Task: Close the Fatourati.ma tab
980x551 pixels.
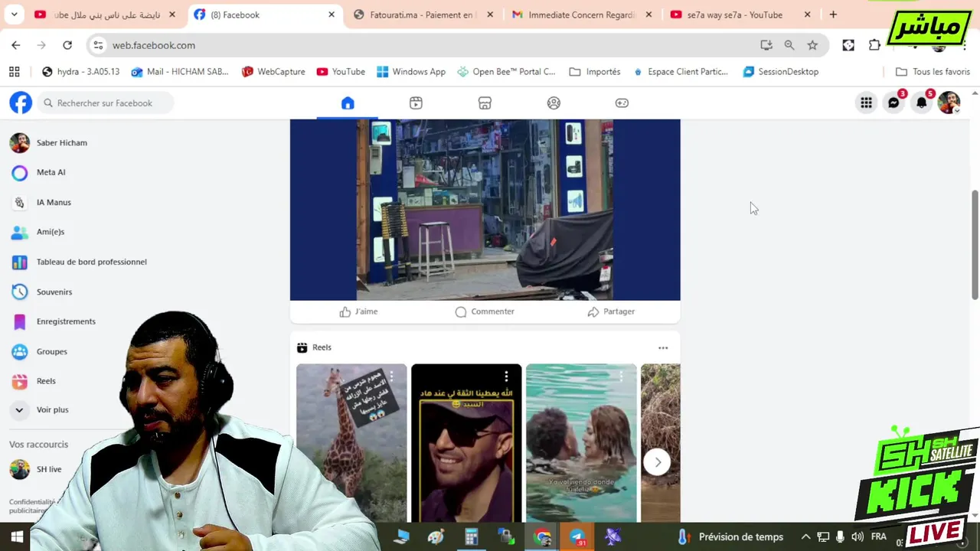Action: coord(490,15)
